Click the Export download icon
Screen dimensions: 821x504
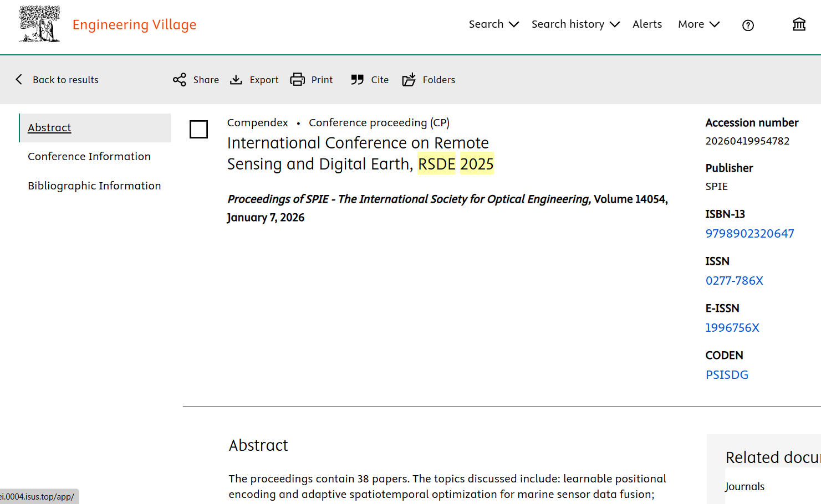click(236, 80)
